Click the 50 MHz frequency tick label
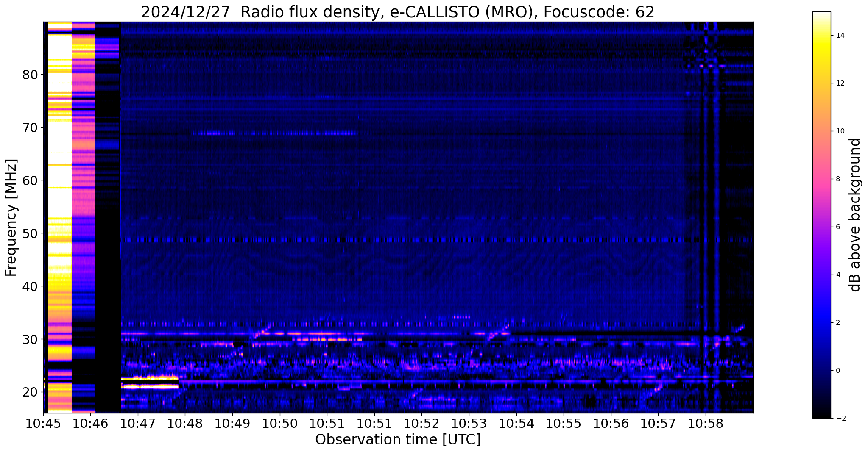This screenshot has width=868, height=452. pos(30,233)
